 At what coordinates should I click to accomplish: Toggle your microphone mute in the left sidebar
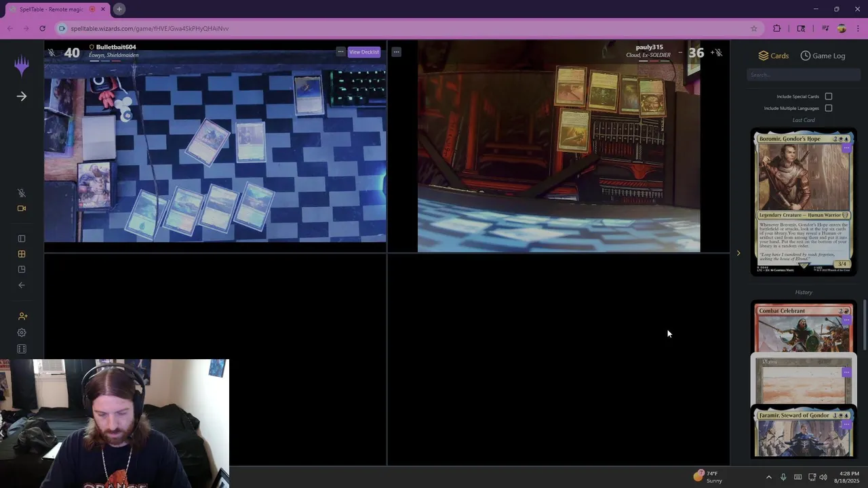(22, 193)
